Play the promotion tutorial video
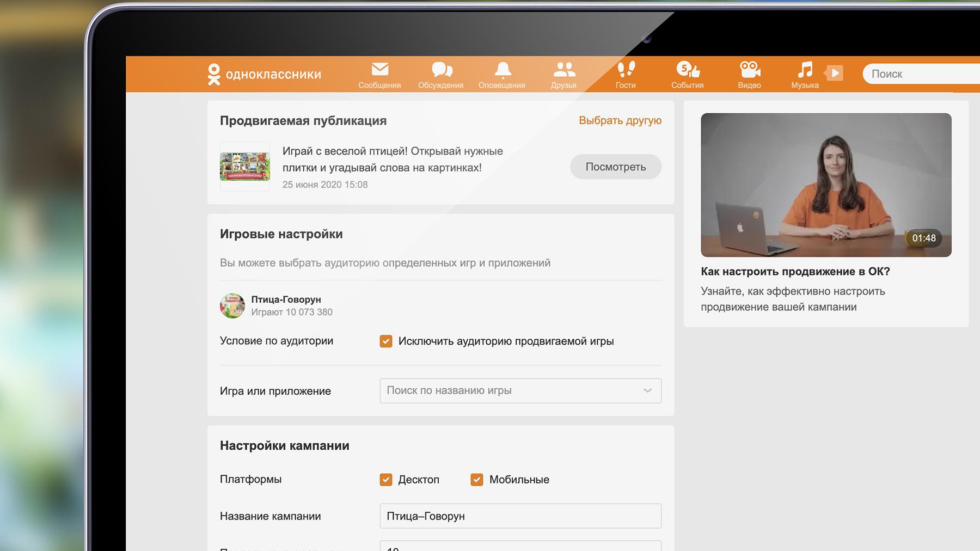The width and height of the screenshot is (980, 551). coord(826,185)
